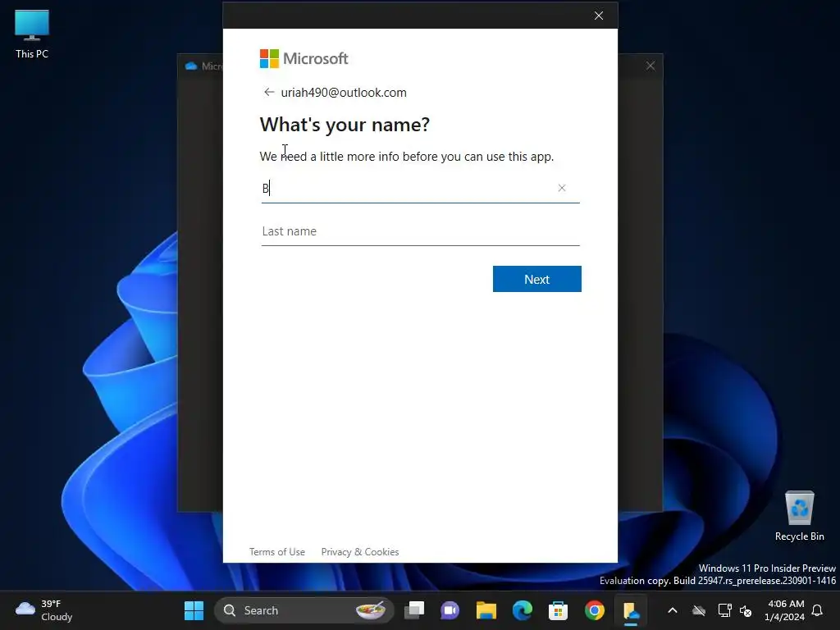
Task: Open Task View from the taskbar
Action: click(414, 610)
